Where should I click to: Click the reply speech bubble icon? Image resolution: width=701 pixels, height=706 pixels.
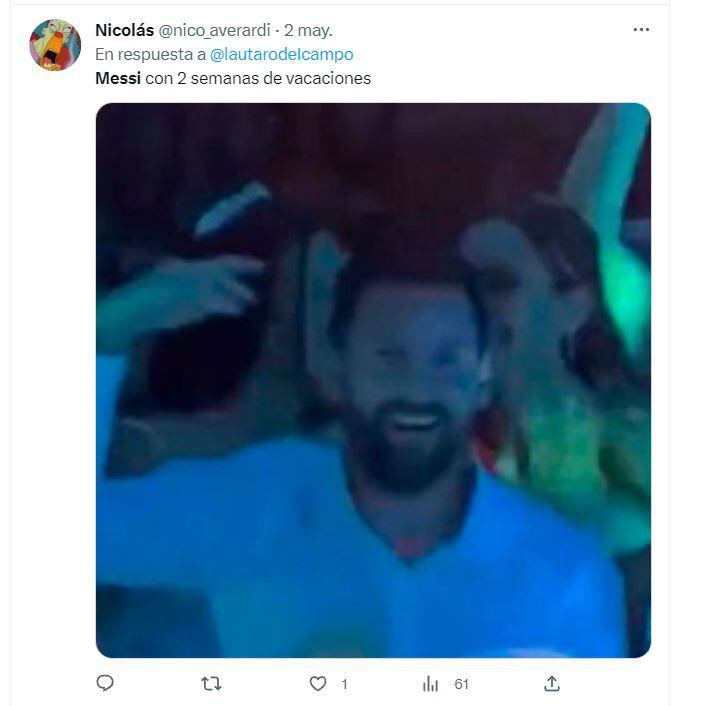point(105,683)
